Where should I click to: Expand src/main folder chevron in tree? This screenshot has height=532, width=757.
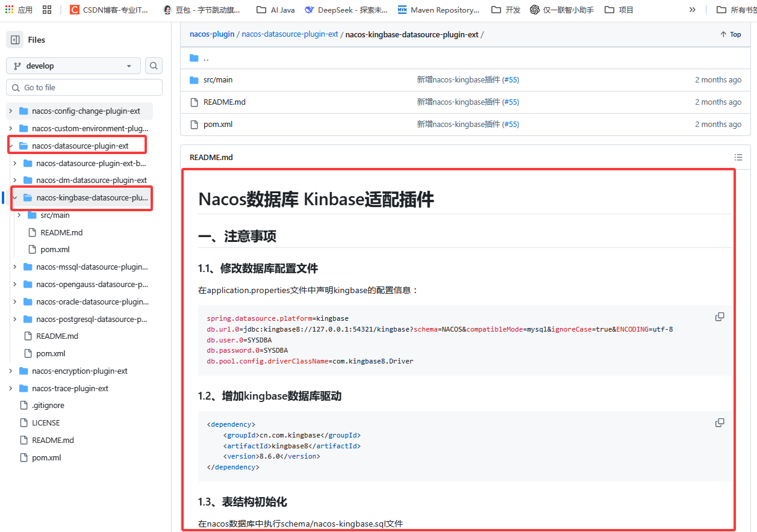[x=19, y=215]
